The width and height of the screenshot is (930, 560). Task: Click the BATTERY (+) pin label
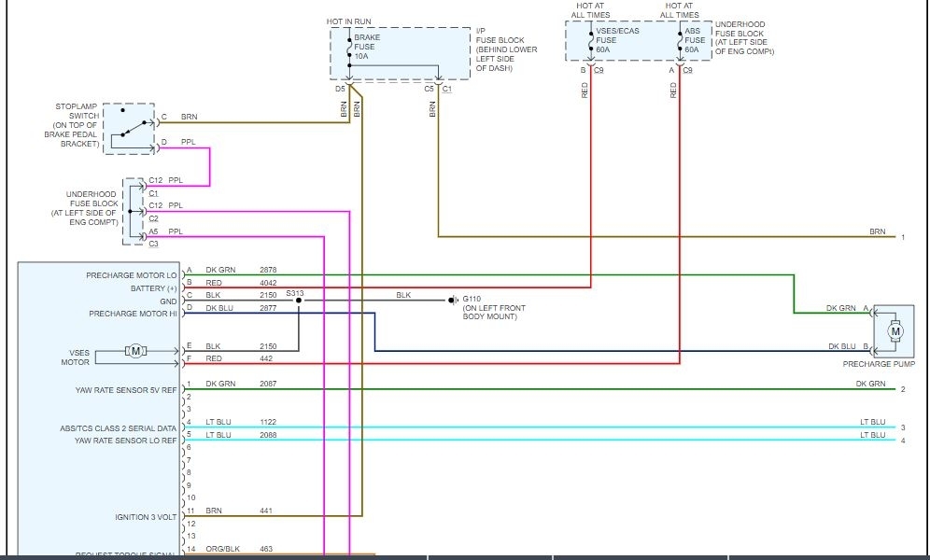(x=149, y=288)
